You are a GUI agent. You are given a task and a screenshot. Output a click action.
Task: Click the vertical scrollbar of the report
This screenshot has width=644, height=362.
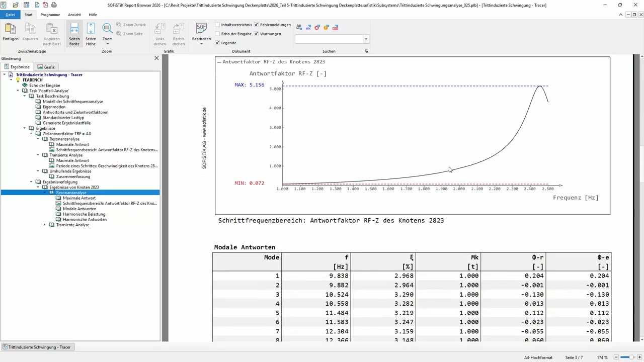point(641,199)
